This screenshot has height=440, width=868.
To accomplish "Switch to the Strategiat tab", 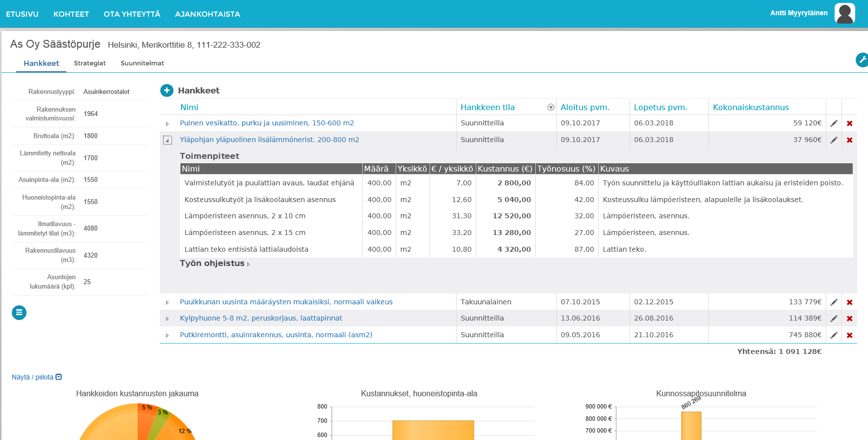I will tap(90, 63).
